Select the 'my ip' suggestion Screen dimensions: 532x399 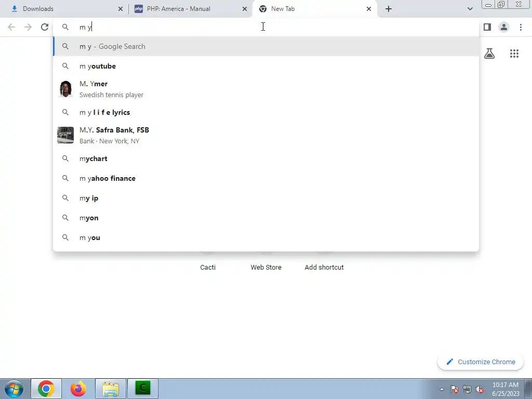[266, 198]
